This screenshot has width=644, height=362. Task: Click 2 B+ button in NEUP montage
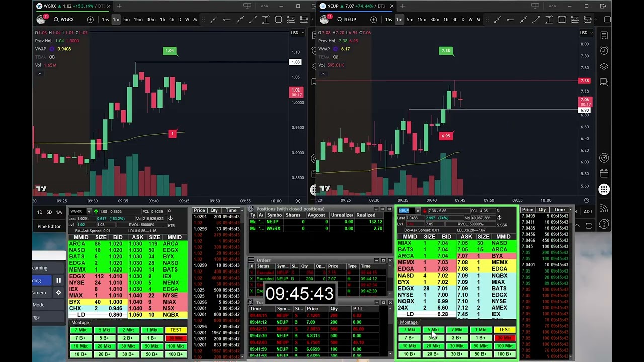point(457,338)
